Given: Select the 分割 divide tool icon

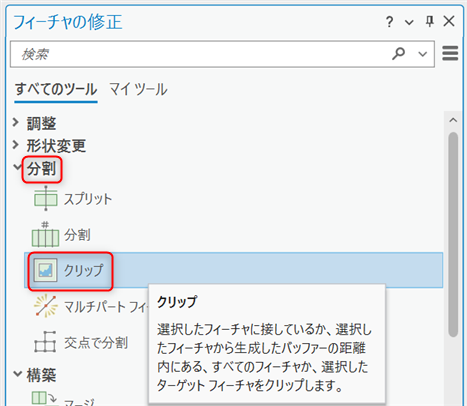Looking at the screenshot, I should pyautogui.click(x=45, y=234).
